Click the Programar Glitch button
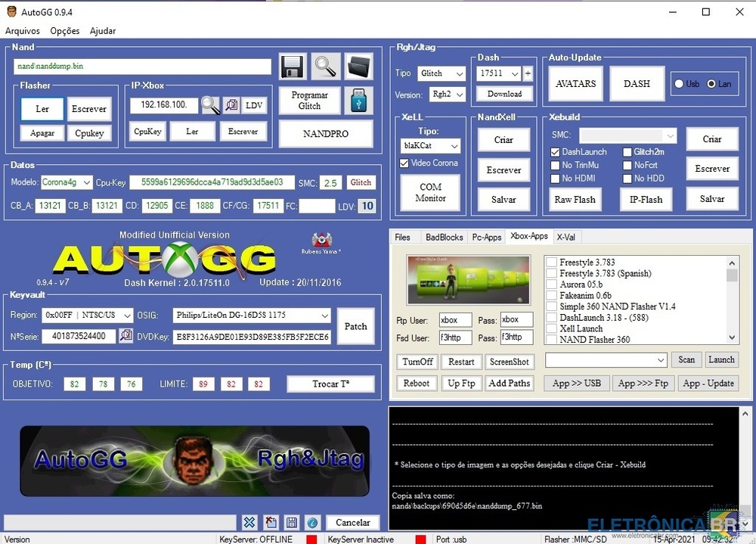The image size is (756, 544). [309, 101]
